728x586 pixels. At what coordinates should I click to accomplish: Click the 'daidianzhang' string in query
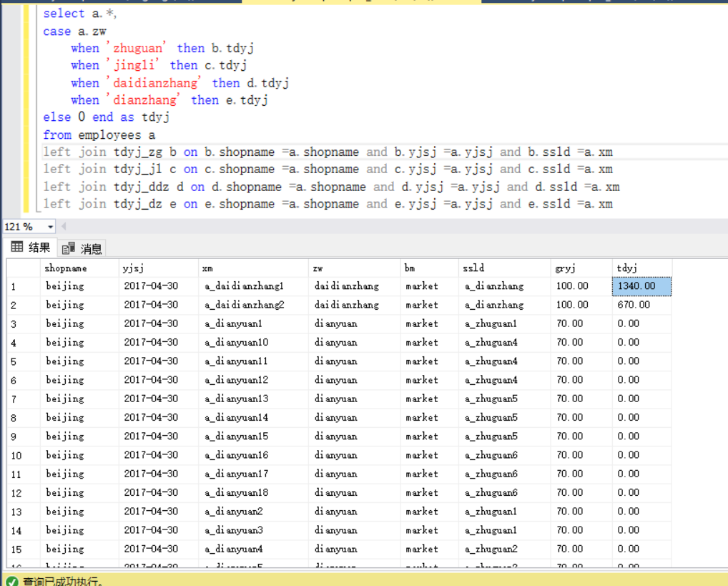[x=153, y=83]
